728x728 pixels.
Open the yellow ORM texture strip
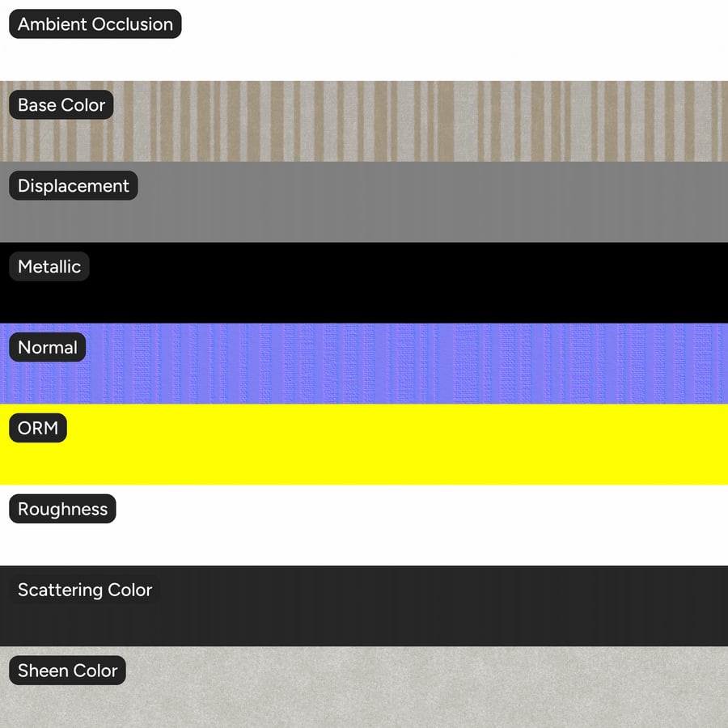tap(364, 444)
